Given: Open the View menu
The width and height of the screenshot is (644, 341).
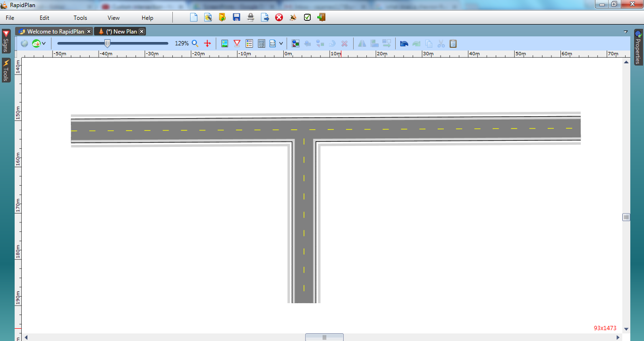Looking at the screenshot, I should pos(114,18).
